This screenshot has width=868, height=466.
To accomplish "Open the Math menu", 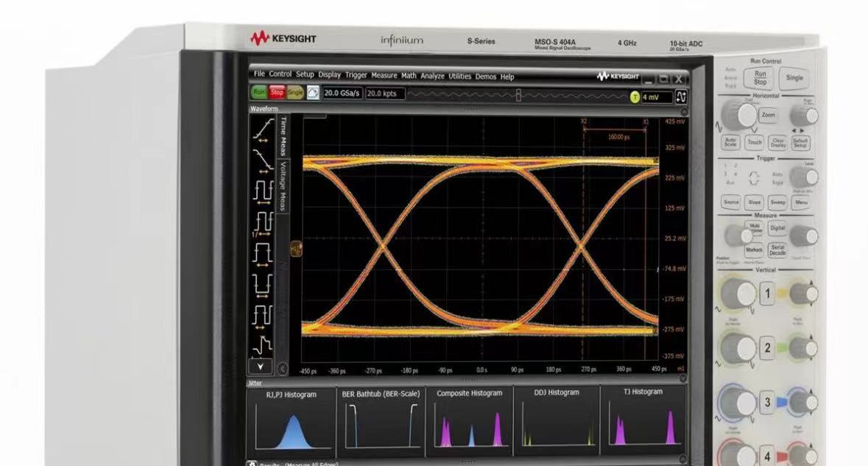I will tap(409, 76).
